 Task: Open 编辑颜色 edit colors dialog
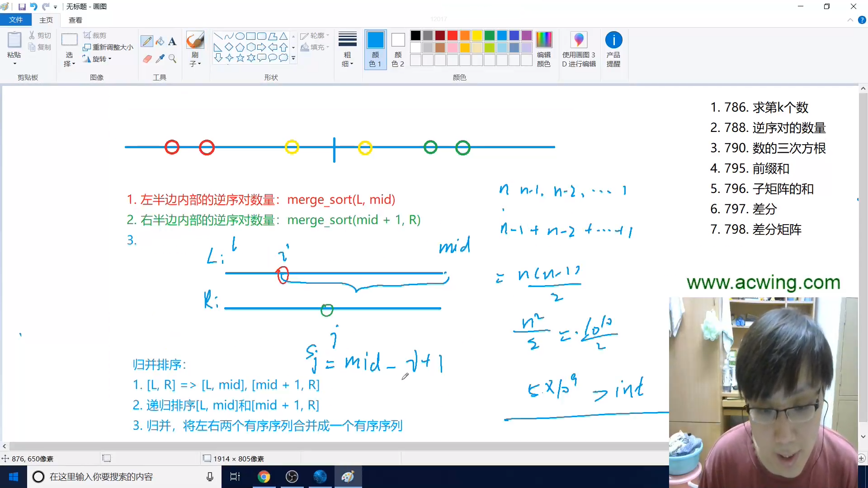pyautogui.click(x=544, y=49)
